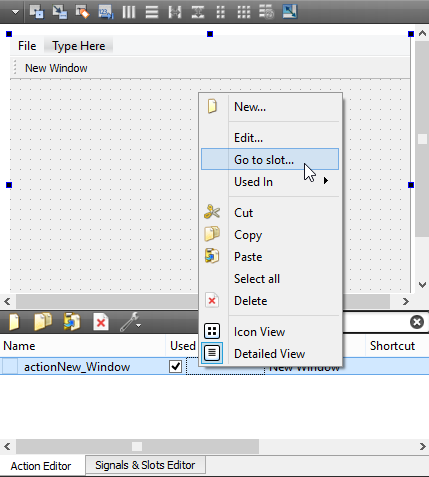The image size is (429, 477).
Task: Click the New action icon in Action Editor toolbar
Action: [x=14, y=322]
